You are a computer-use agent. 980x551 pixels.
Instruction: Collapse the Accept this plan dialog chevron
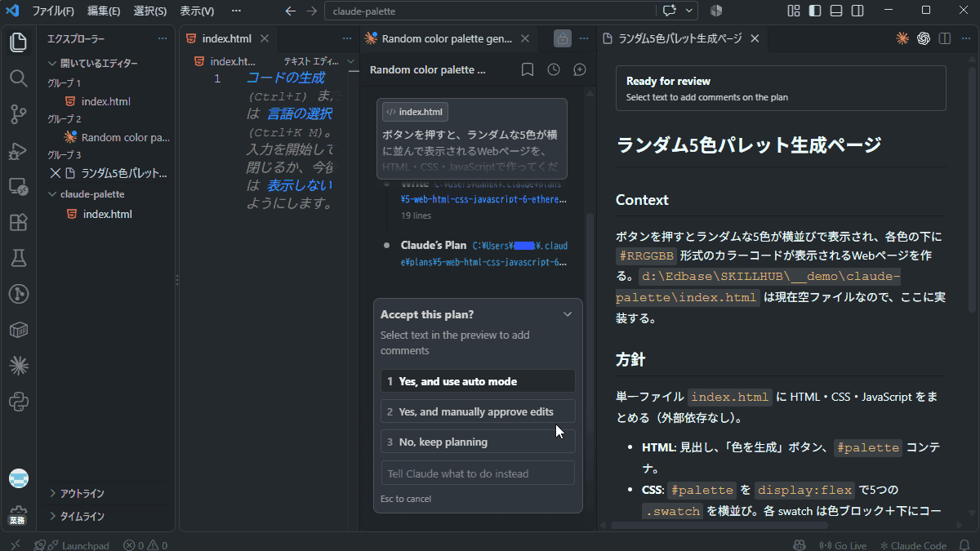[x=568, y=314]
